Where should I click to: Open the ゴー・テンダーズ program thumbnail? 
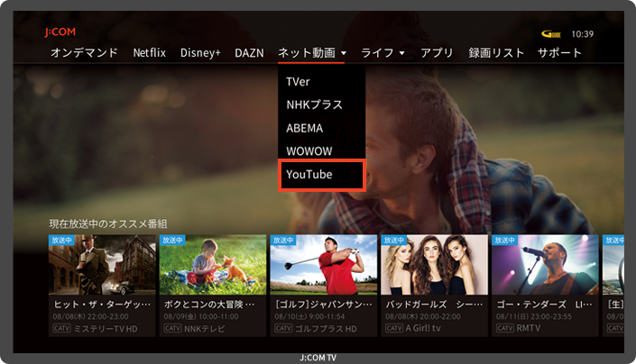[545, 265]
